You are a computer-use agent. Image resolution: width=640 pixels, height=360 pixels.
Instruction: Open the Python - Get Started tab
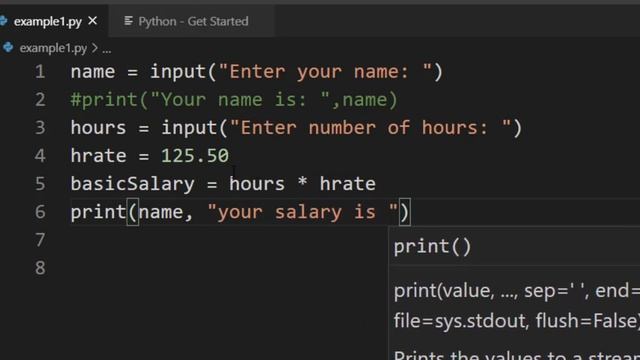[x=193, y=21]
